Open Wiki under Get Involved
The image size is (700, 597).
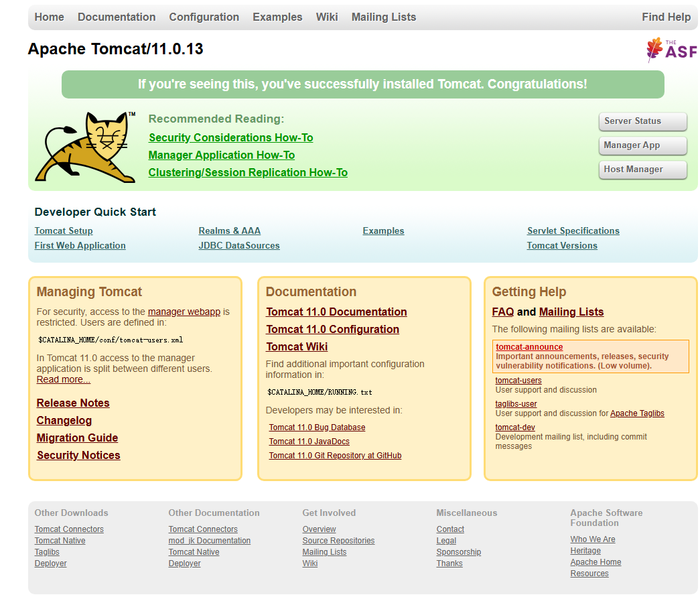310,563
